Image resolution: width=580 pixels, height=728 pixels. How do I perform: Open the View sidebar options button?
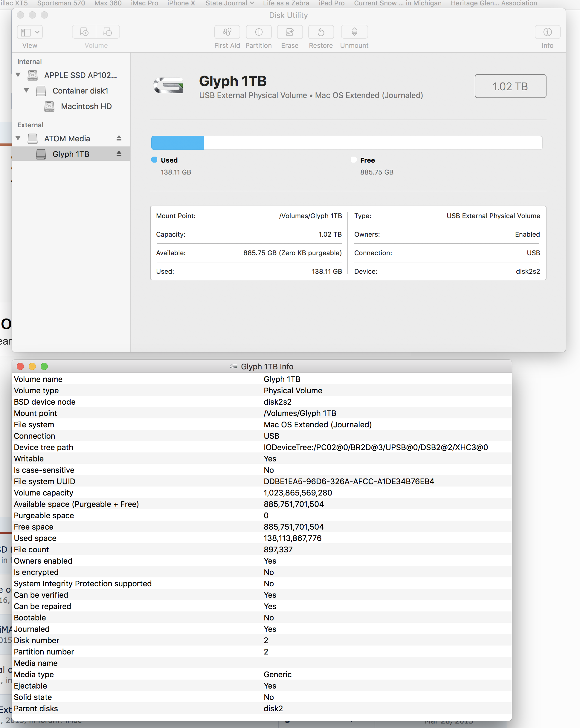30,32
